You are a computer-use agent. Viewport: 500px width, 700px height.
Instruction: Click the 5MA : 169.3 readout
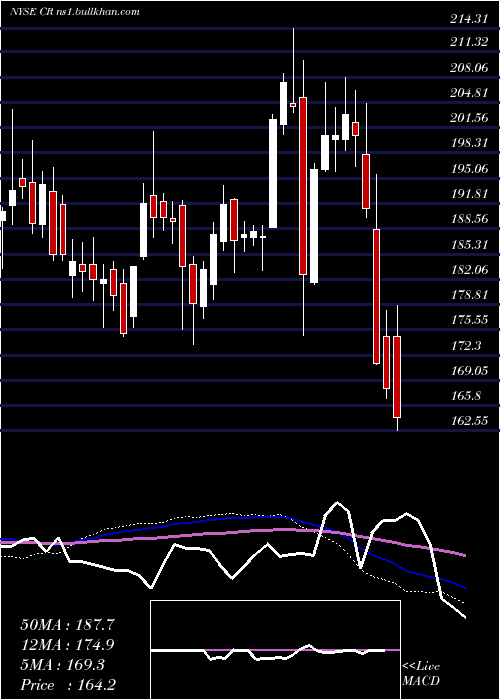62,665
